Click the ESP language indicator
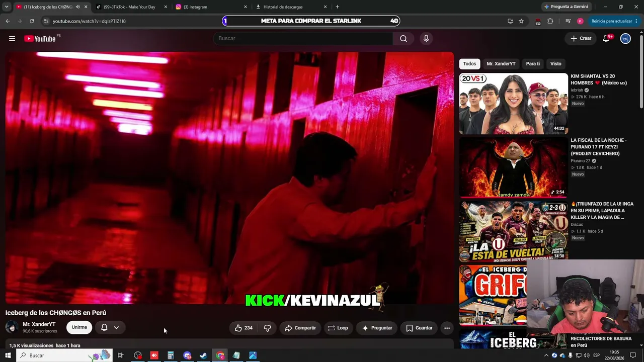 click(597, 355)
